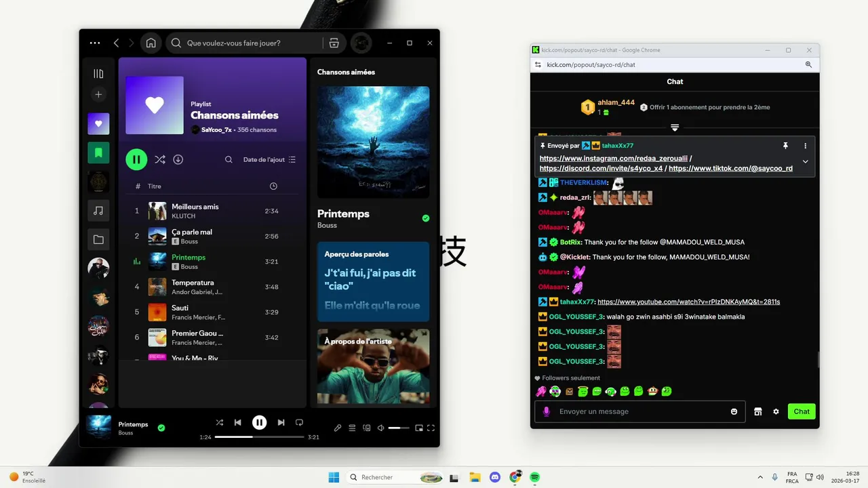Image resolution: width=868 pixels, height=488 pixels.
Task: Expand the pinned message chevron
Action: 805,161
